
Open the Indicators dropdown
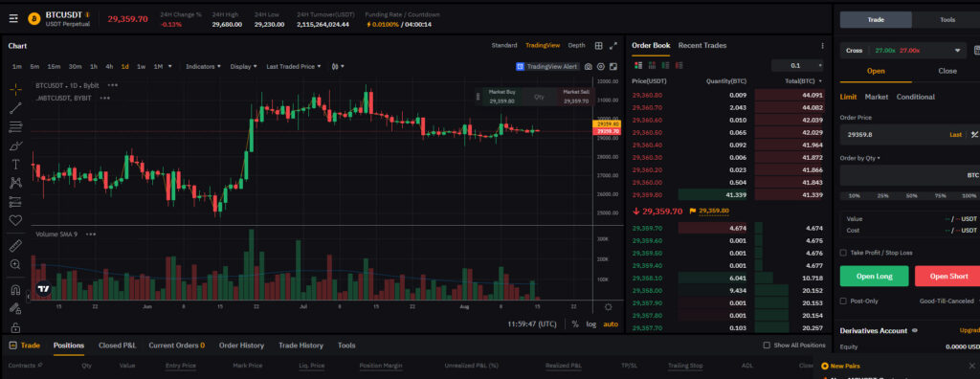tap(203, 66)
